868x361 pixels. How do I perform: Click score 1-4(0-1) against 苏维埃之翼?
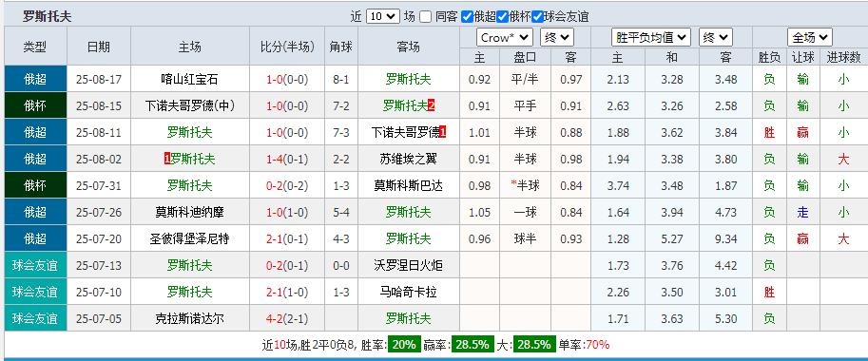click(287, 160)
